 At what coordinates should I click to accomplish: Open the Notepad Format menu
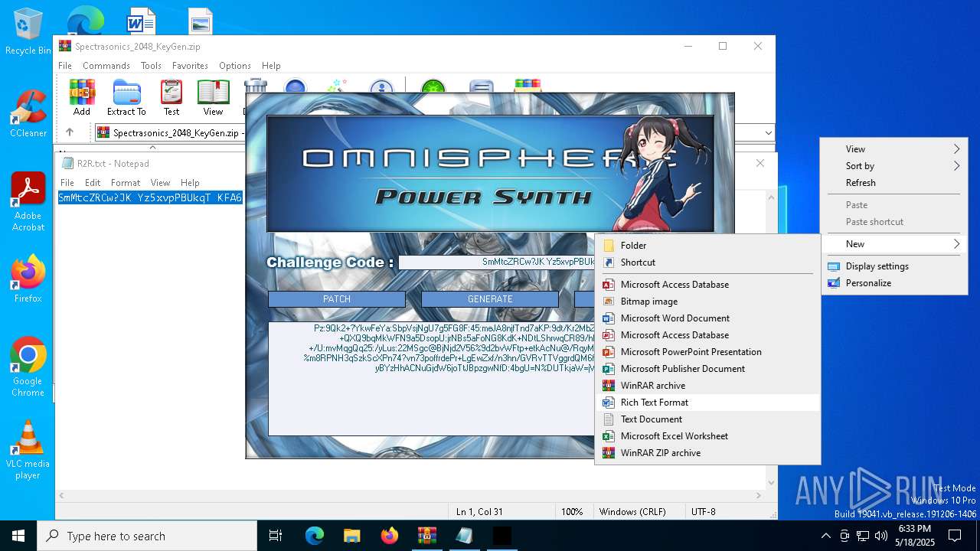point(126,183)
